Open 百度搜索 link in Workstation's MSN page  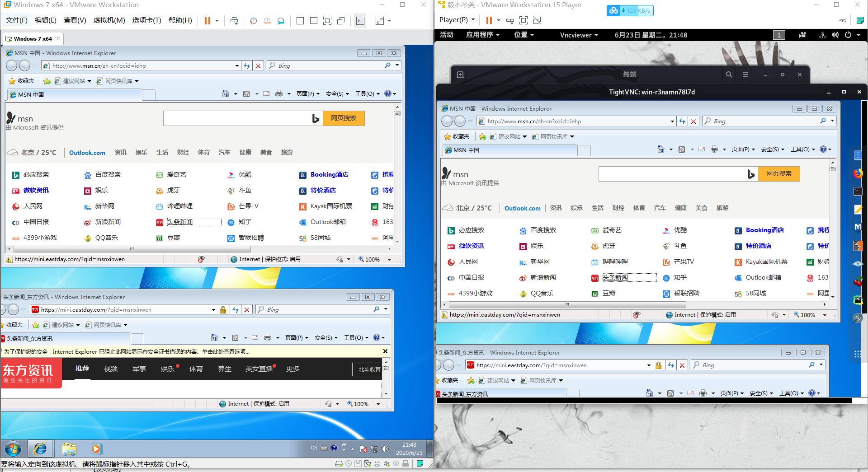coord(108,175)
